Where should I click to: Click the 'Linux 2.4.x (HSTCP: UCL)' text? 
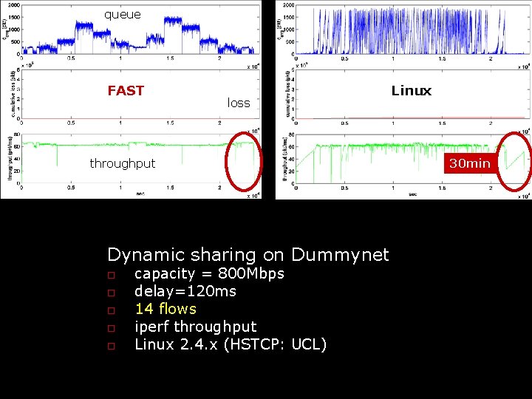tap(231, 344)
